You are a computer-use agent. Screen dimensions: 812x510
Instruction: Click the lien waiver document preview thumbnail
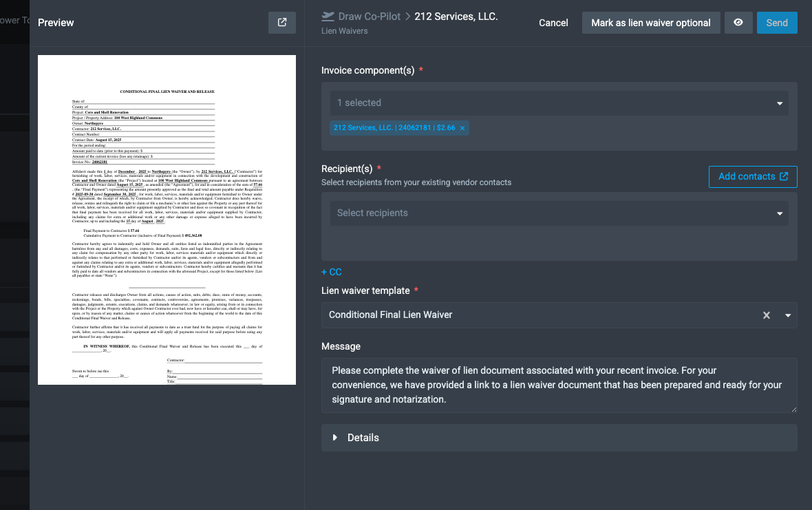click(167, 219)
